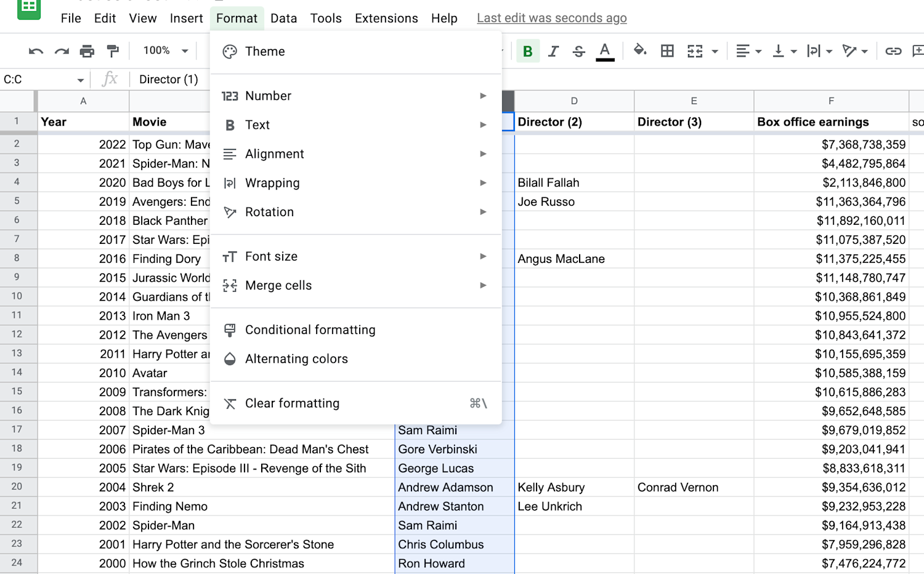
Task: Open the text color picker
Action: tap(605, 51)
